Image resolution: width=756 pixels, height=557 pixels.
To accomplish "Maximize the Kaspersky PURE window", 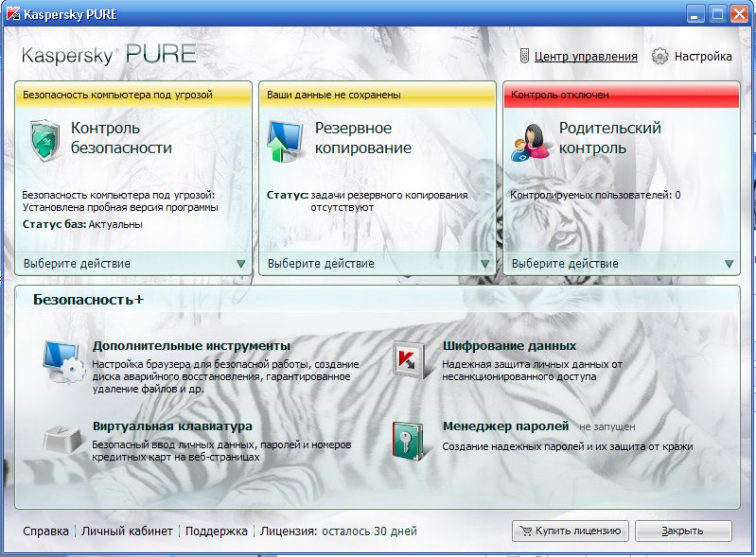I will (x=717, y=14).
